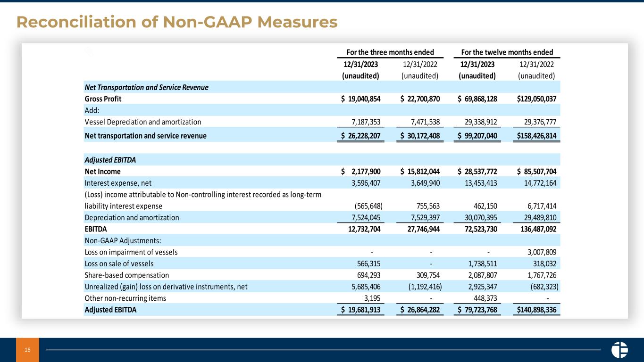Click the Gross Profit row label
Image resolution: width=644 pixels, height=362 pixels.
click(103, 99)
